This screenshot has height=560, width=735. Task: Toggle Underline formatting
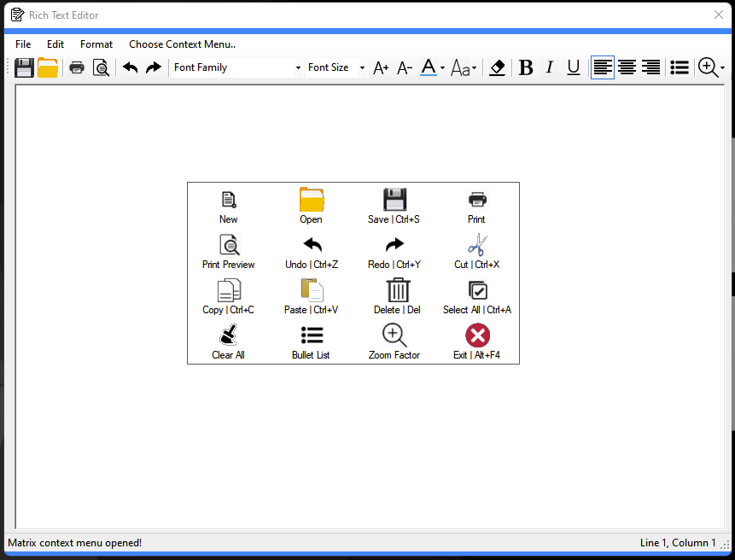(574, 68)
